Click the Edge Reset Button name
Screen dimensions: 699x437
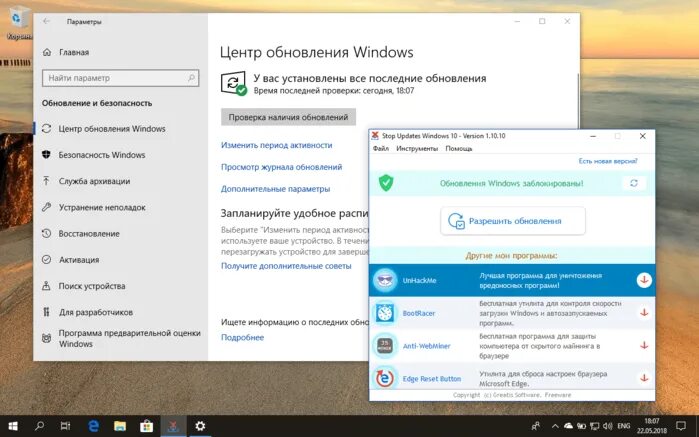tap(432, 379)
